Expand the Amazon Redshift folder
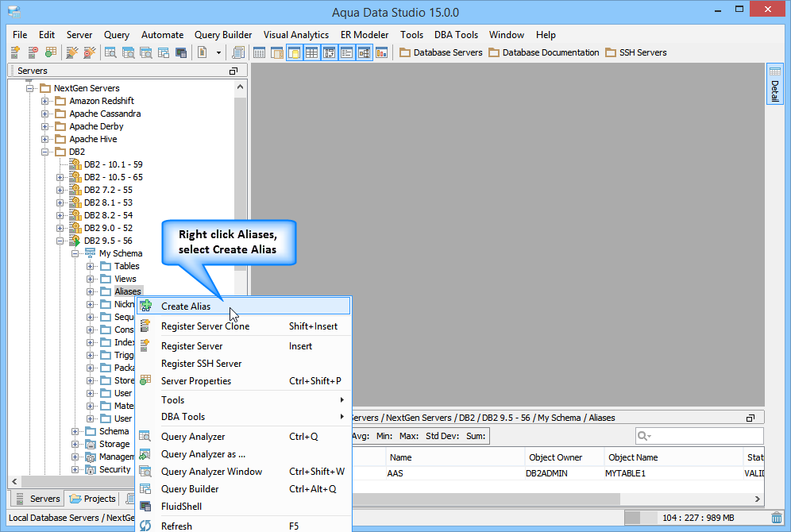This screenshot has height=532, width=791. (x=45, y=101)
